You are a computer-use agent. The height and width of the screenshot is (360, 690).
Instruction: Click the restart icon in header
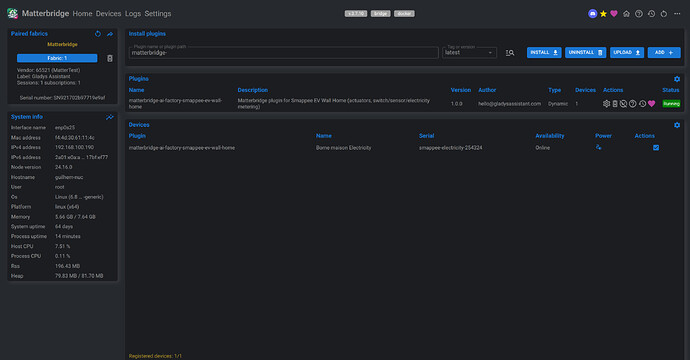(664, 14)
